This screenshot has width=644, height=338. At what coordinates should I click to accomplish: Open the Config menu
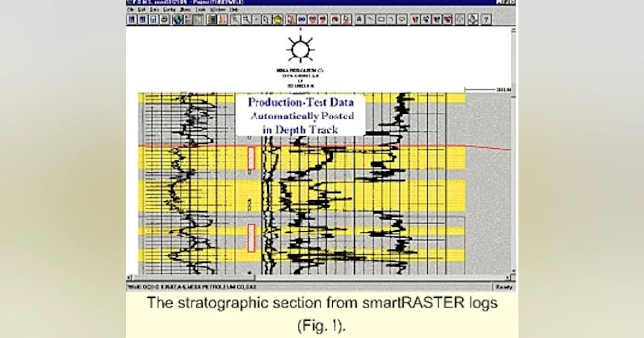pyautogui.click(x=169, y=10)
